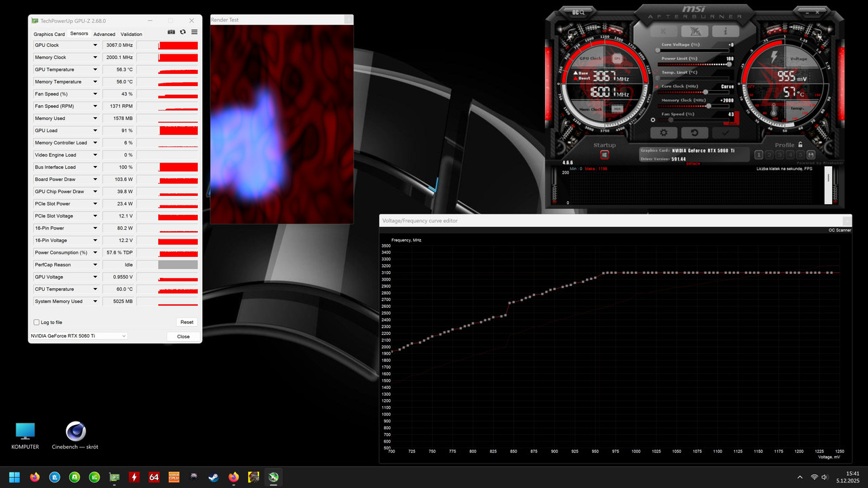Toggle the MEM button on Afterburner gauge
This screenshot has width=868, height=488.
[x=617, y=108]
